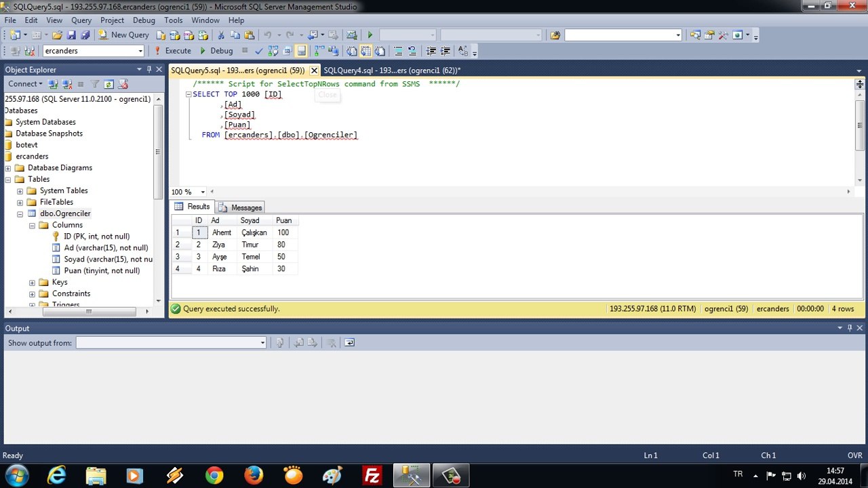Click the Windows Start button
Image resolution: width=868 pixels, height=488 pixels.
(16, 475)
